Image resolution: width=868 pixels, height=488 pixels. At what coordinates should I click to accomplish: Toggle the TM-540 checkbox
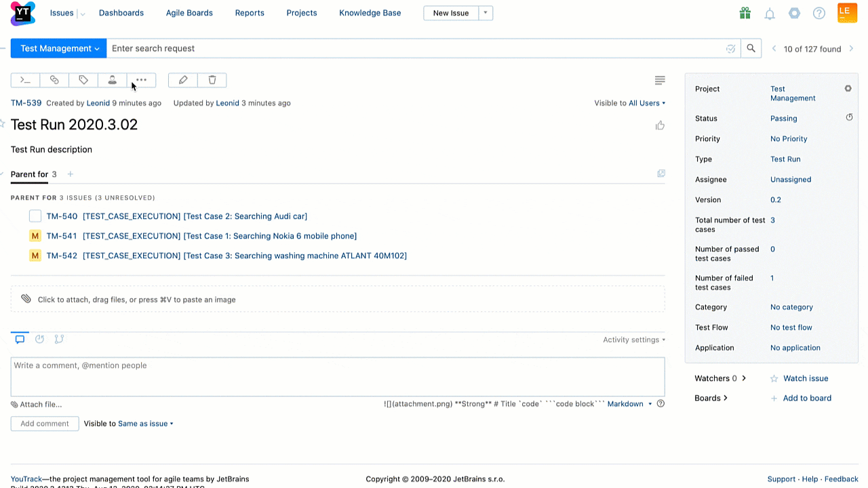point(35,216)
